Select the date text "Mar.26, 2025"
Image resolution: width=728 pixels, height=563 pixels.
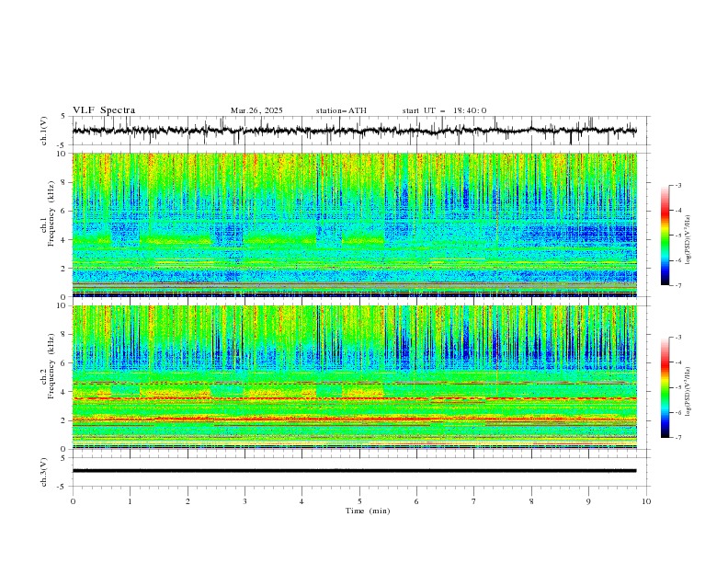(256, 110)
